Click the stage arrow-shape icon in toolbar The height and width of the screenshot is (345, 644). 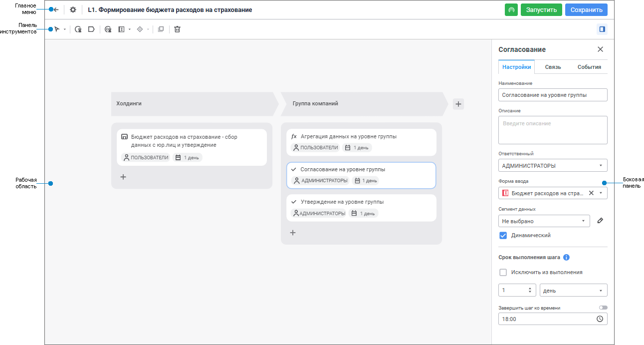pos(91,29)
